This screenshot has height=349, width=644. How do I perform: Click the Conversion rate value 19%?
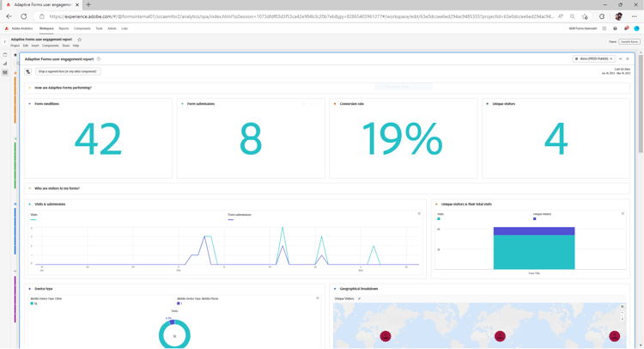[403, 139]
